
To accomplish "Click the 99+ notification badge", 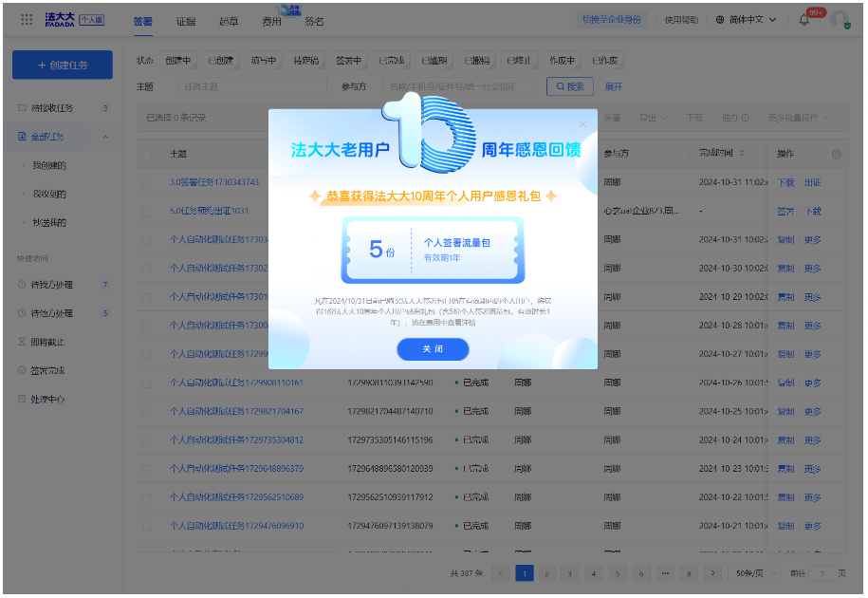I will [816, 12].
